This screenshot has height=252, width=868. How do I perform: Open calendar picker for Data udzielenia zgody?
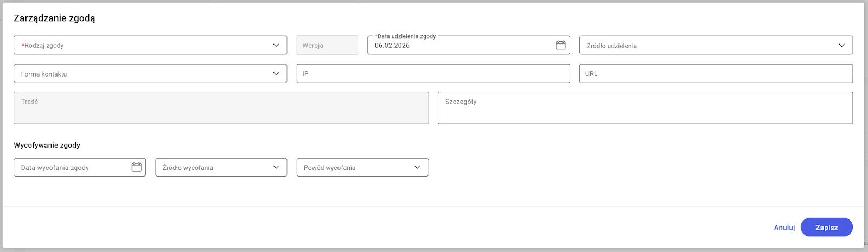560,46
